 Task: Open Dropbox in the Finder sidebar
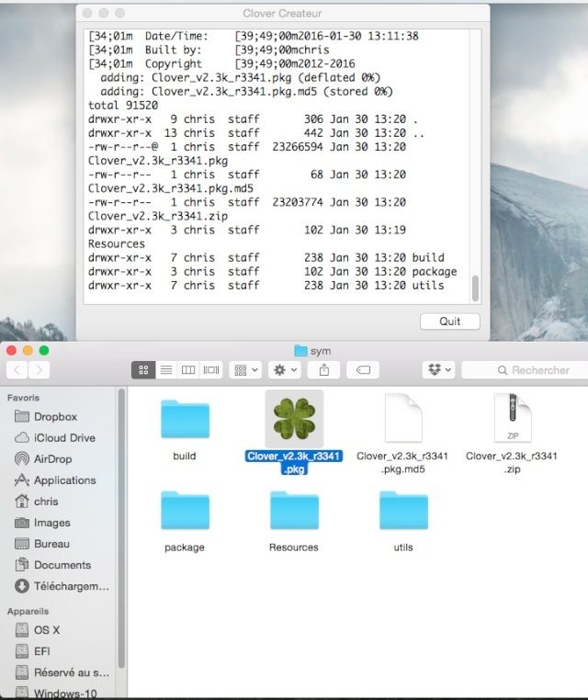click(55, 416)
